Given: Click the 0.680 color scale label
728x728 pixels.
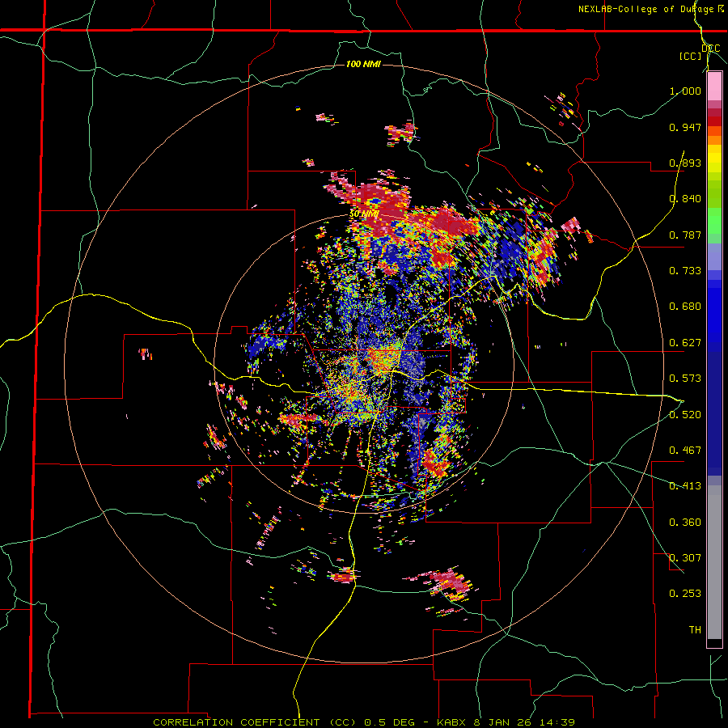Looking at the screenshot, I should 685,307.
